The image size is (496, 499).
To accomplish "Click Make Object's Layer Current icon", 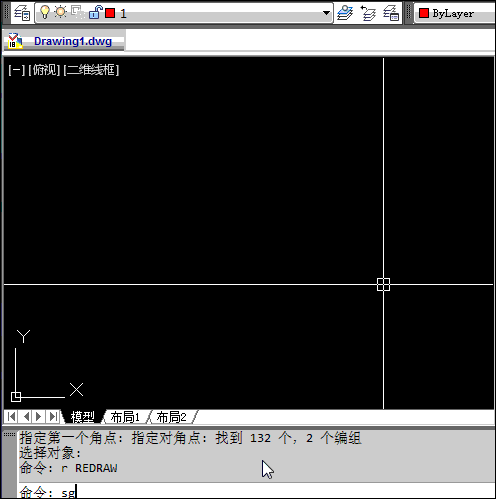I will [x=345, y=13].
